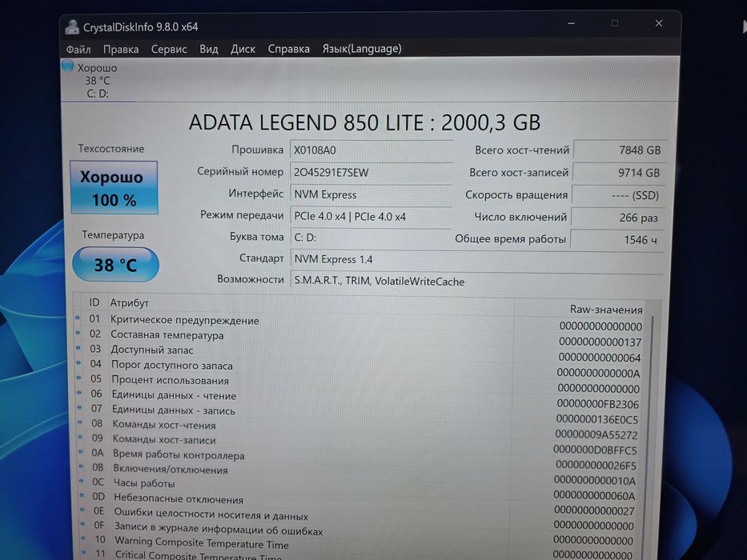This screenshot has height=560, width=747.
Task: Open the Правка menu
Action: [121, 49]
